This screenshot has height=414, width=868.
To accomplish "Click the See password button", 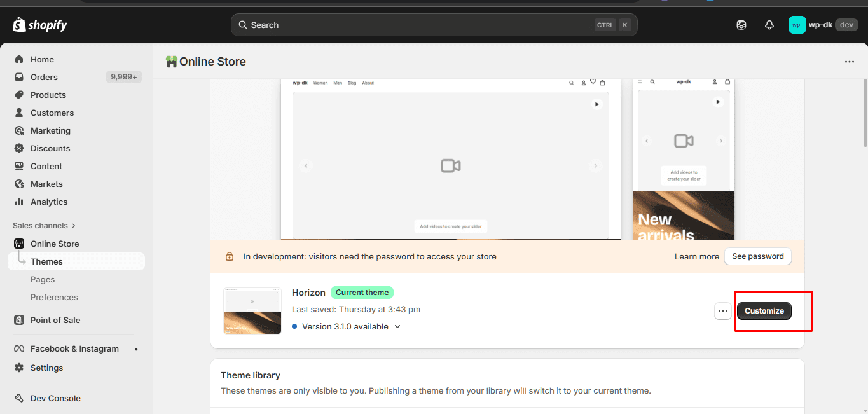I will [x=757, y=256].
